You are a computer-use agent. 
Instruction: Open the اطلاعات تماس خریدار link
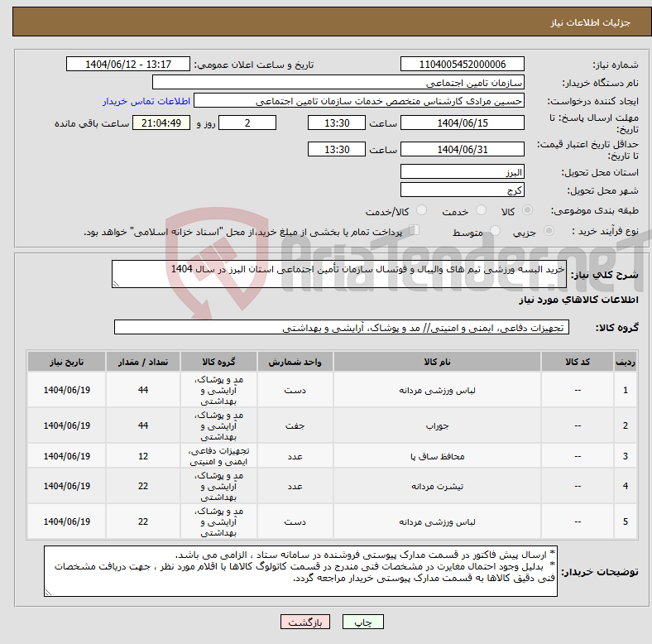coord(146,101)
